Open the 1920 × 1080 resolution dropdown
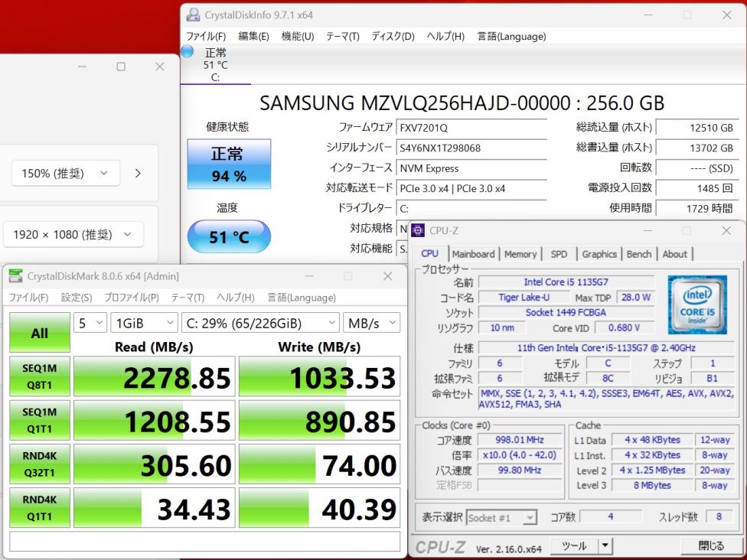This screenshot has height=560, width=747. point(73,235)
